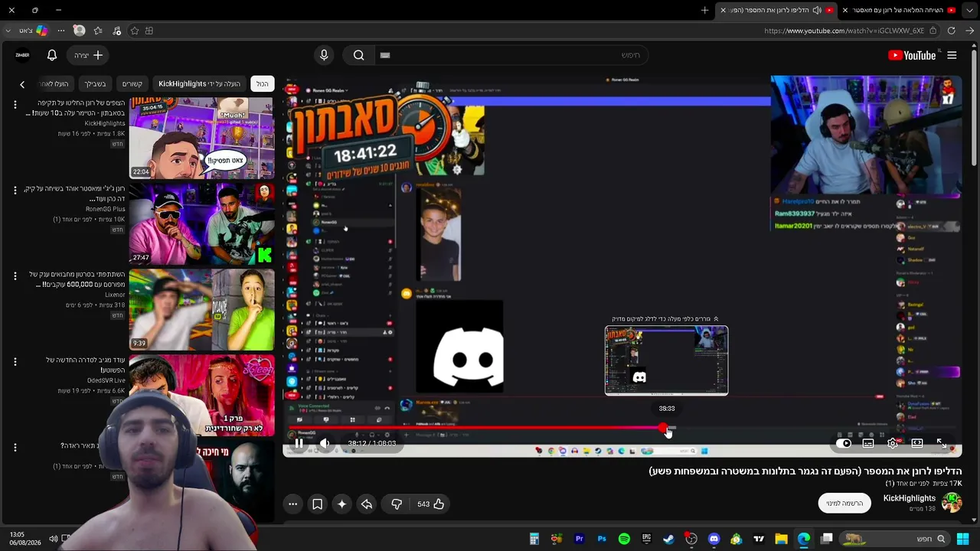
Task: Advance the filter chips with the arrow
Action: 22,84
